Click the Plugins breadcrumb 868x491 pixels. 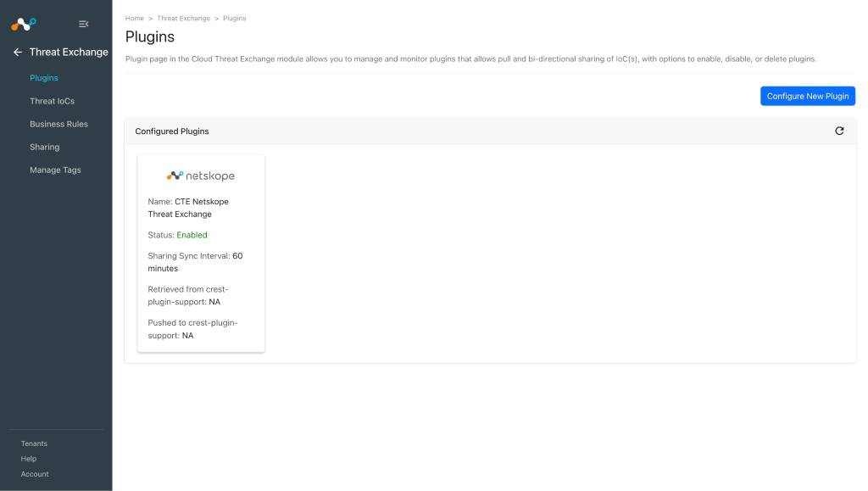pyautogui.click(x=234, y=19)
